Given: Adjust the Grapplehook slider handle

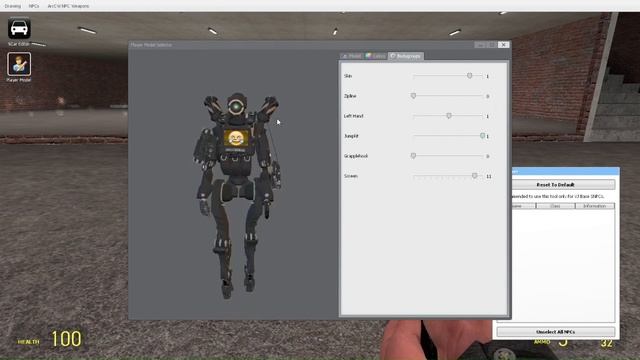Looking at the screenshot, I should coord(413,156).
